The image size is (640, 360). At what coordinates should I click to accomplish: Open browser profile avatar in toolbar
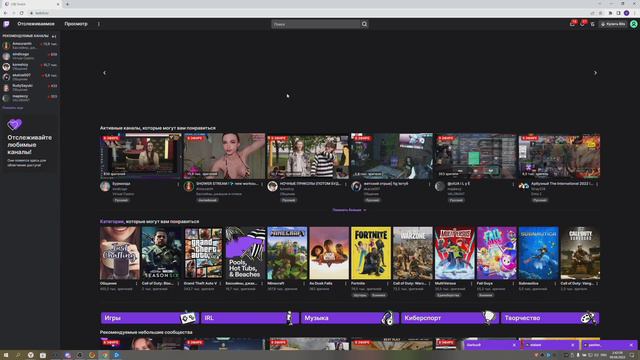point(626,13)
